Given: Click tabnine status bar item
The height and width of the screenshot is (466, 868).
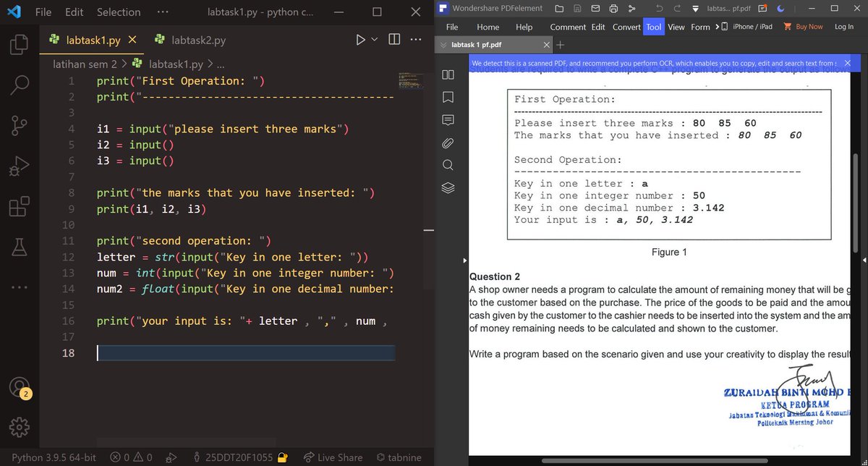Looking at the screenshot, I should pos(399,457).
